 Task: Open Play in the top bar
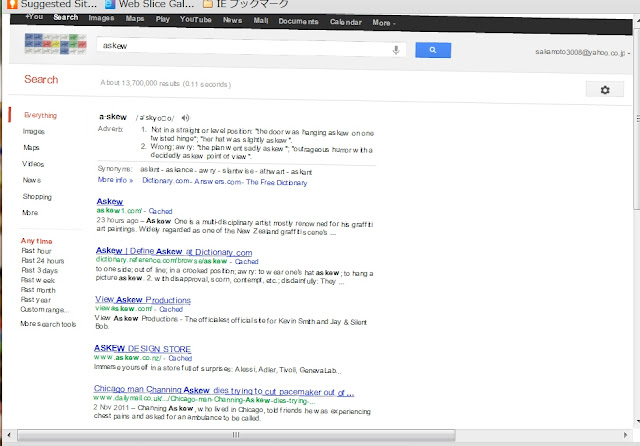click(162, 19)
